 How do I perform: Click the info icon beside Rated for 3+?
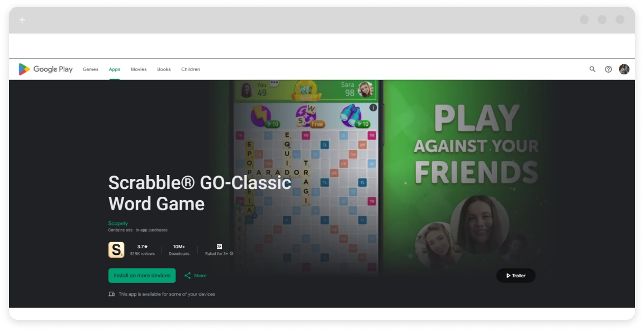click(x=231, y=254)
